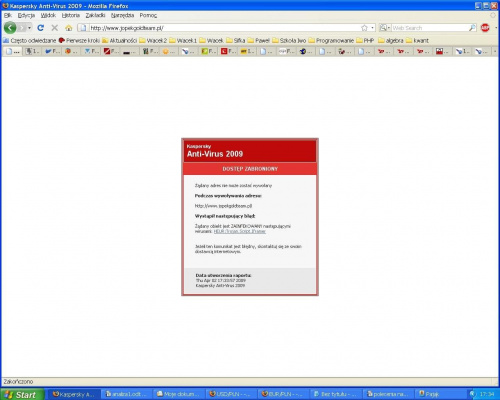Click the Adblock Plus ABP icon
Screen dimensions: 500x400
click(x=485, y=28)
